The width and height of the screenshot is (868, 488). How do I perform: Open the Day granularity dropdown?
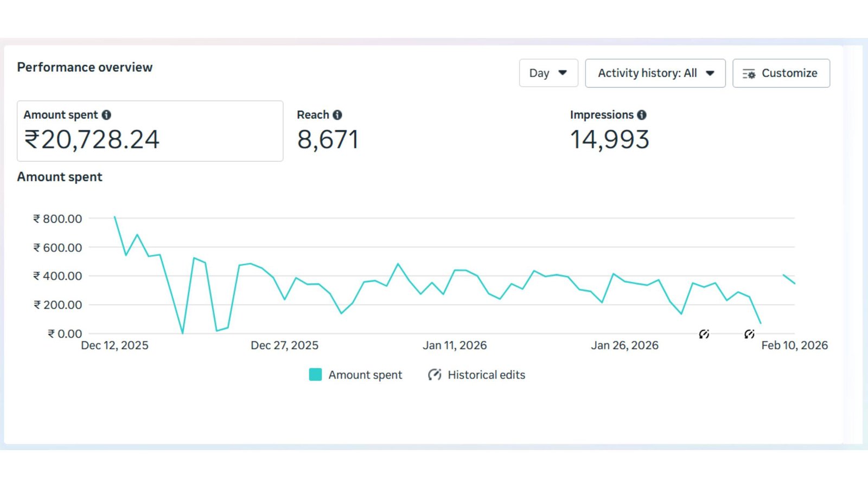[548, 73]
